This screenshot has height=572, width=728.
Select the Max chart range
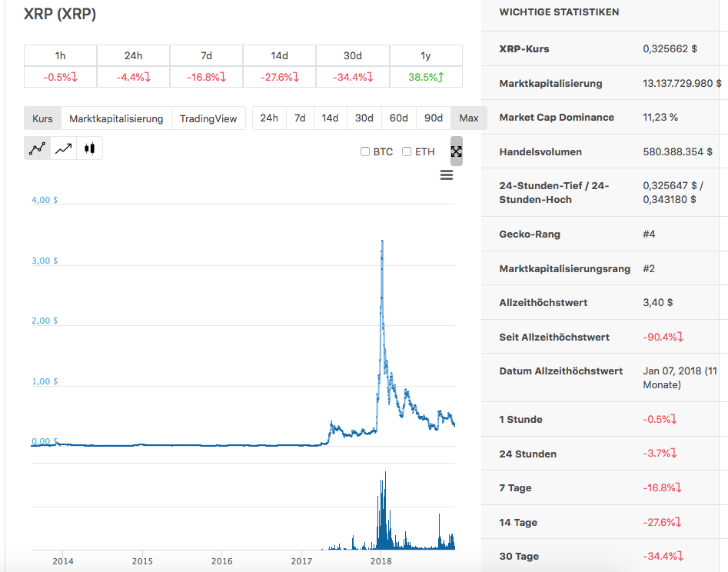[x=467, y=118]
